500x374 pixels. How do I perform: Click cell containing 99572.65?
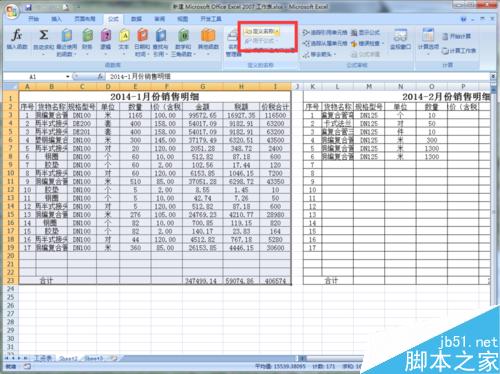[203, 115]
